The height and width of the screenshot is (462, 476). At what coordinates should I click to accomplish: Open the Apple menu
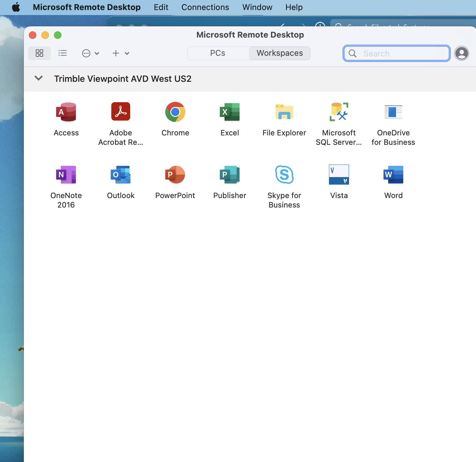pos(16,7)
